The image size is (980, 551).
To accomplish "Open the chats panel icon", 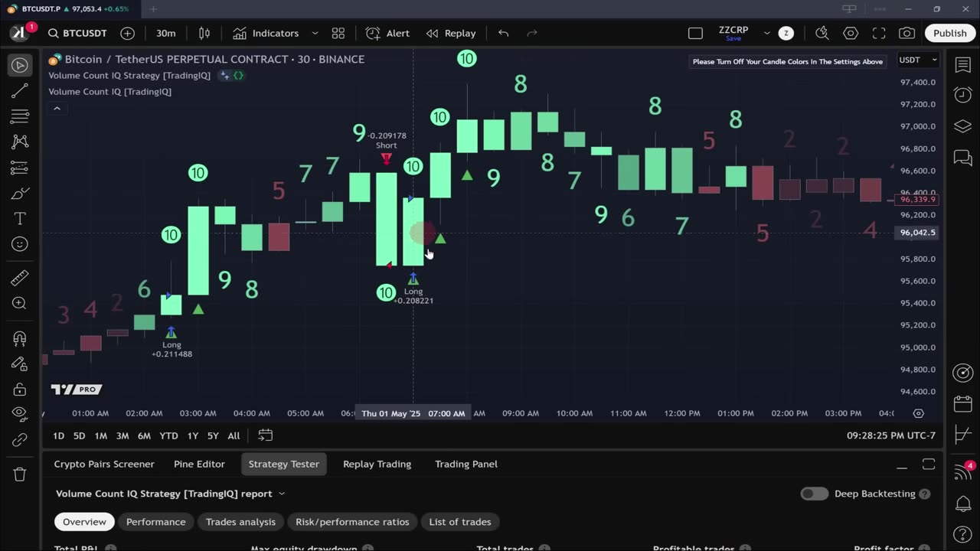I will pos(962,158).
